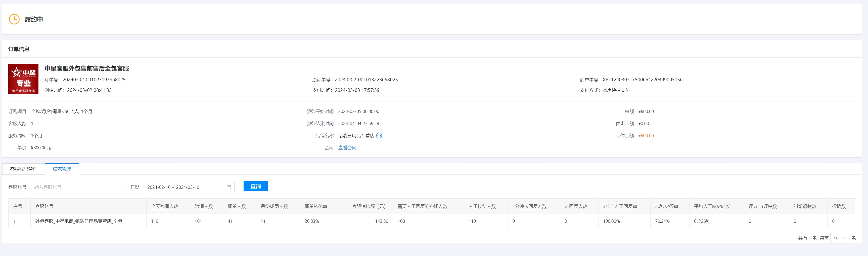Click the title 中星客服外包售前售后全包客服

[x=86, y=68]
